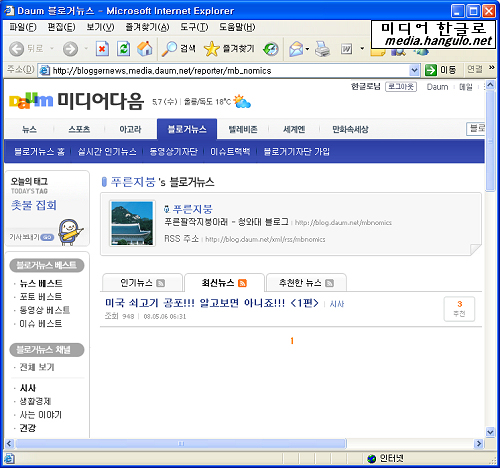Screen dimensions: 500x468
Task: Click the green 이동 Go button
Action: tap(440, 70)
